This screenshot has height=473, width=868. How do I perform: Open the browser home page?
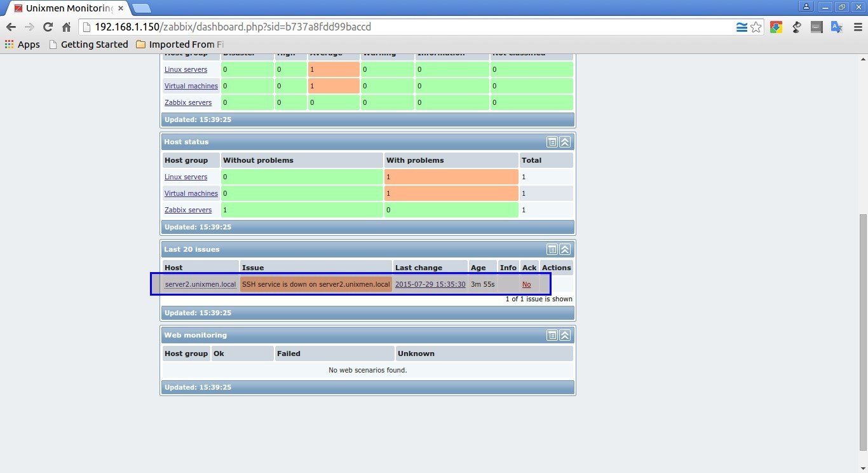click(66, 27)
